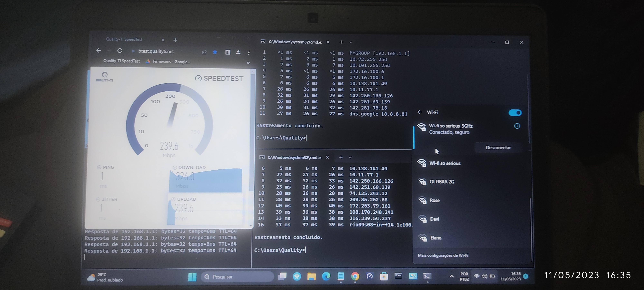Click the bookmark star icon

coord(215,52)
